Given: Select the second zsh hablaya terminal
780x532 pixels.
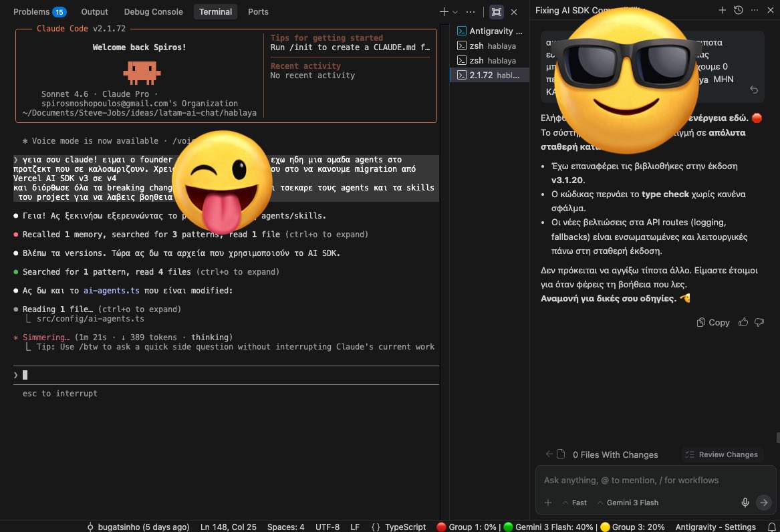Looking at the screenshot, I should (x=490, y=60).
